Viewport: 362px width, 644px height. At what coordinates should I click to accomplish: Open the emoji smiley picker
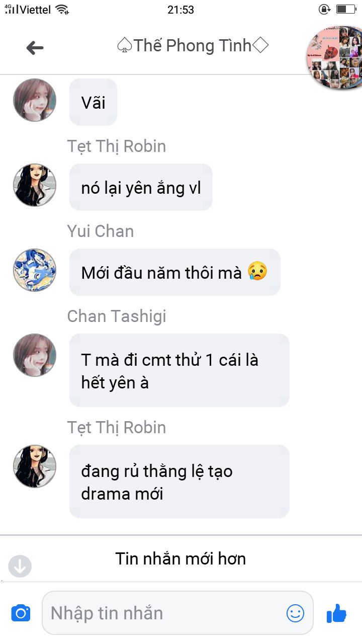coord(296,613)
